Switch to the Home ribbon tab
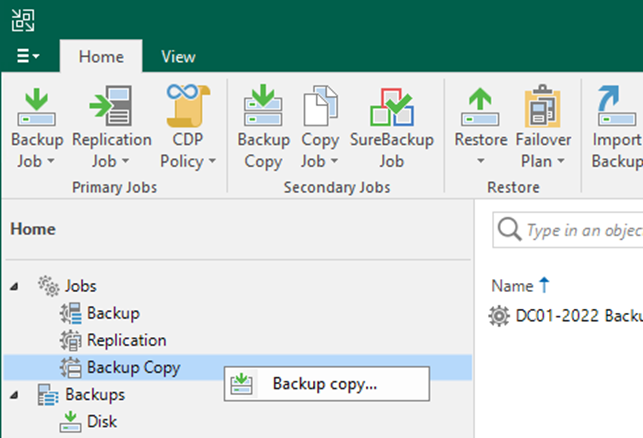 point(101,57)
